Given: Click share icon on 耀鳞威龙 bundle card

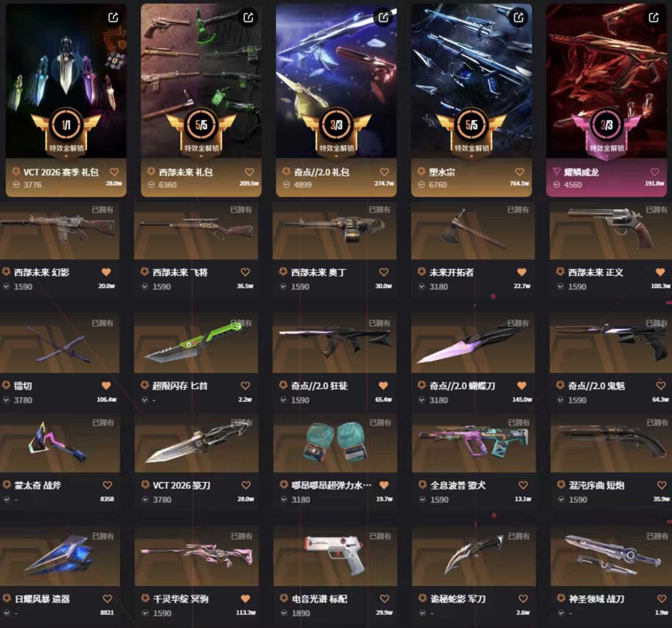Looking at the screenshot, I should click(653, 17).
